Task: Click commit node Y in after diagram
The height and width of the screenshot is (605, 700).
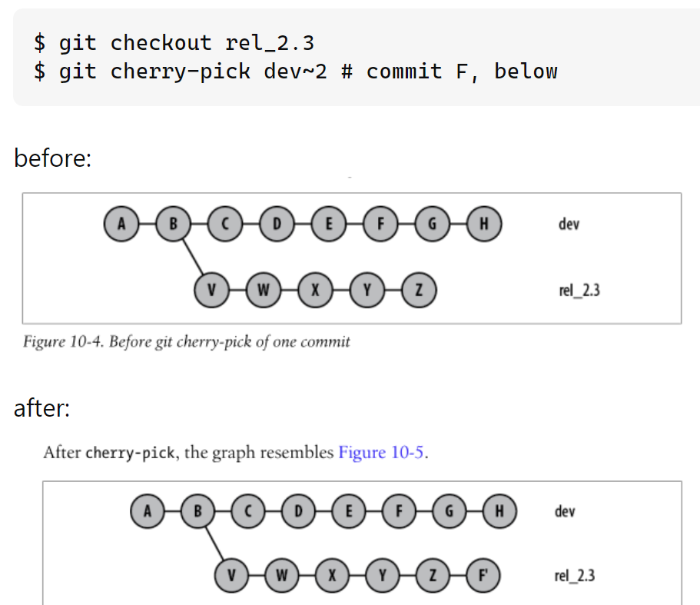Action: click(383, 576)
